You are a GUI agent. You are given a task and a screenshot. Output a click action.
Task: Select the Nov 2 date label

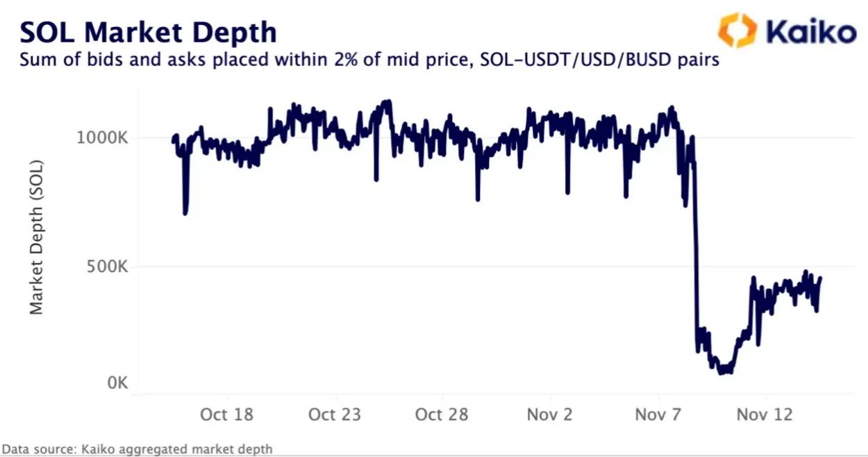pyautogui.click(x=549, y=415)
